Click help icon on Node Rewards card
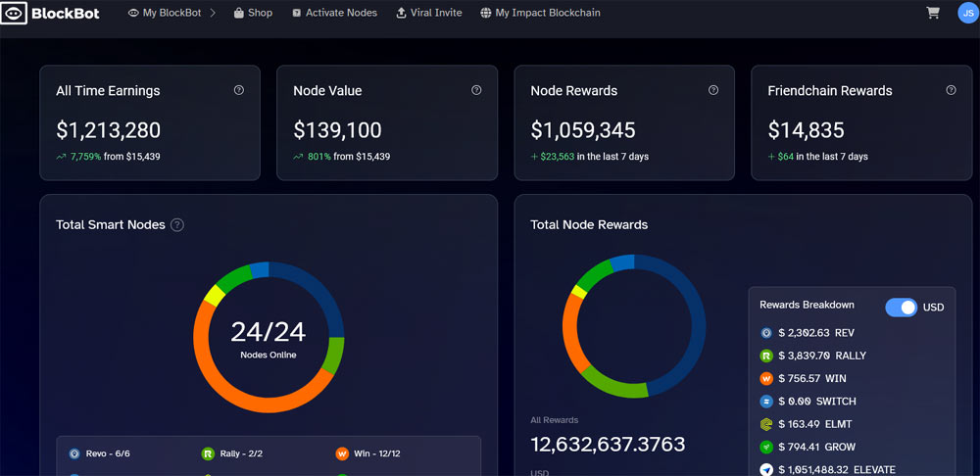The height and width of the screenshot is (476, 980). click(713, 90)
